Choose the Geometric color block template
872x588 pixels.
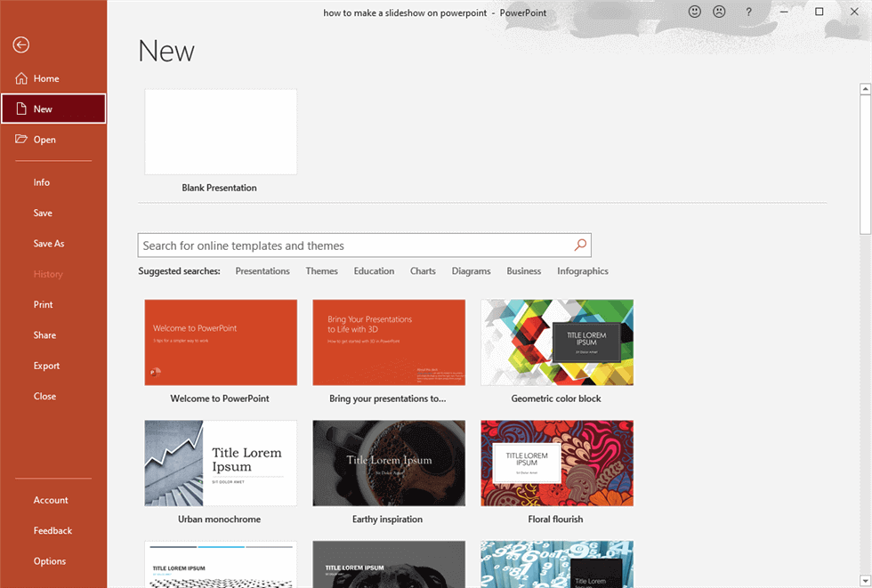[x=557, y=342]
